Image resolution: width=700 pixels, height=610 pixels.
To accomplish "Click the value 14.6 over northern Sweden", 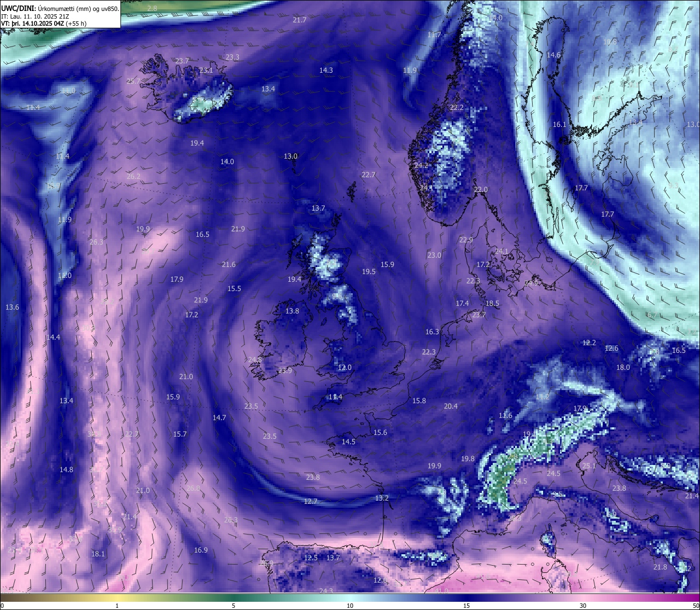I will pos(553,55).
